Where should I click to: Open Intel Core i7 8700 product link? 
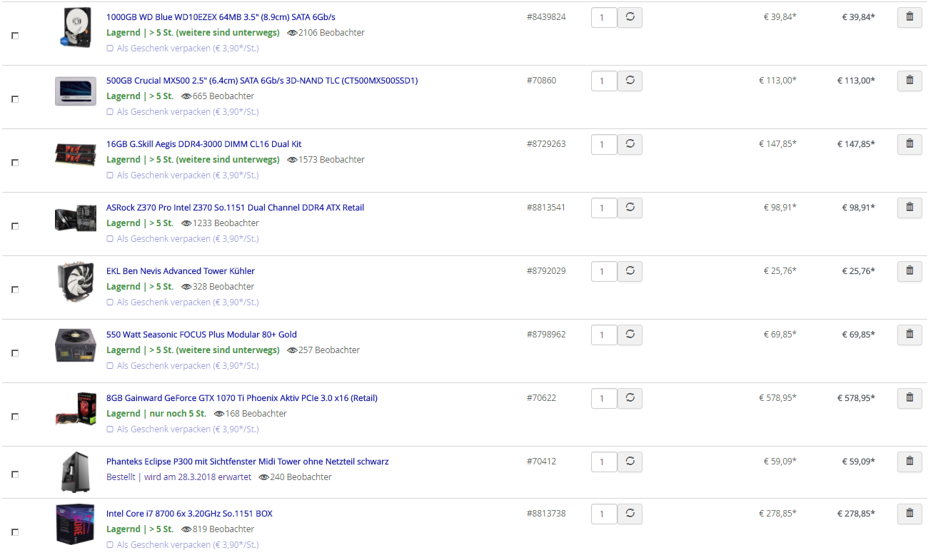(x=189, y=514)
